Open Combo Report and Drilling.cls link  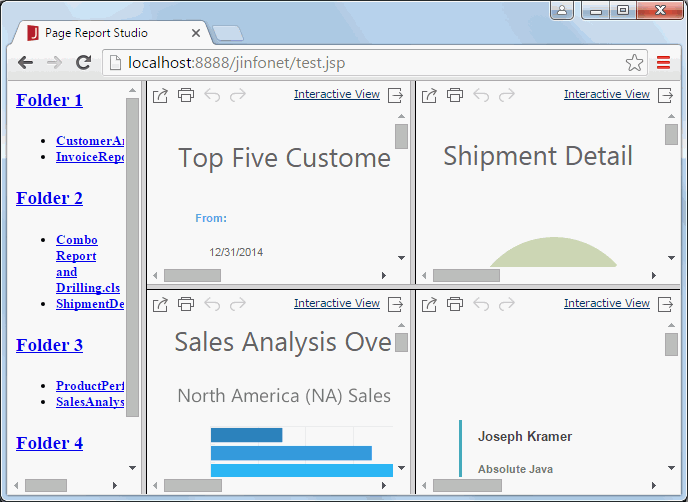[x=88, y=264]
